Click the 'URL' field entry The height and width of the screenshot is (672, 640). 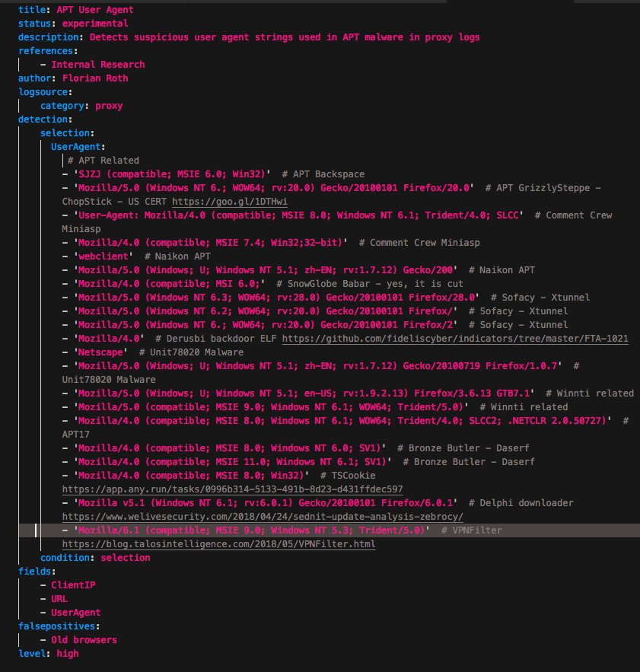pos(59,599)
